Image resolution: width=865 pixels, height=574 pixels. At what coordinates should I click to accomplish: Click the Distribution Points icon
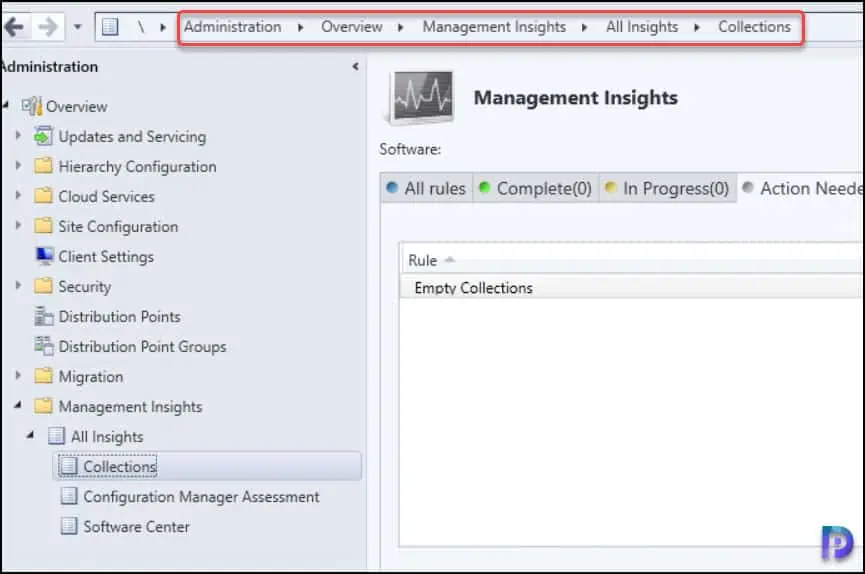44,316
